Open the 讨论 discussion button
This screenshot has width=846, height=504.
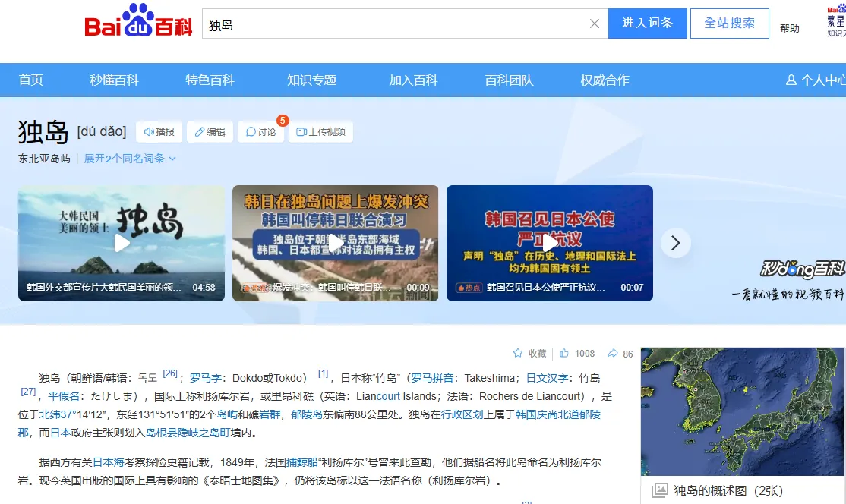260,132
